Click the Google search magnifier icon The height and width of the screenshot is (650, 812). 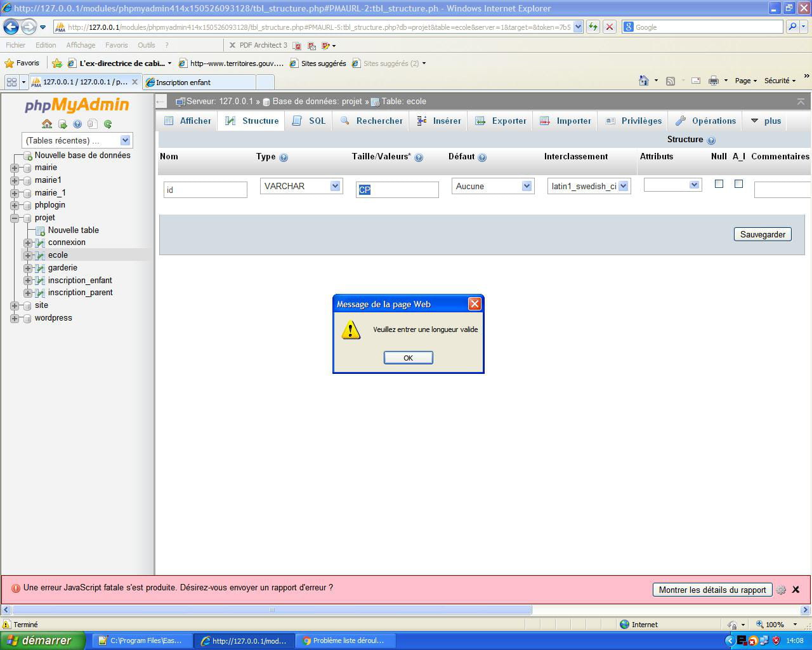792,27
